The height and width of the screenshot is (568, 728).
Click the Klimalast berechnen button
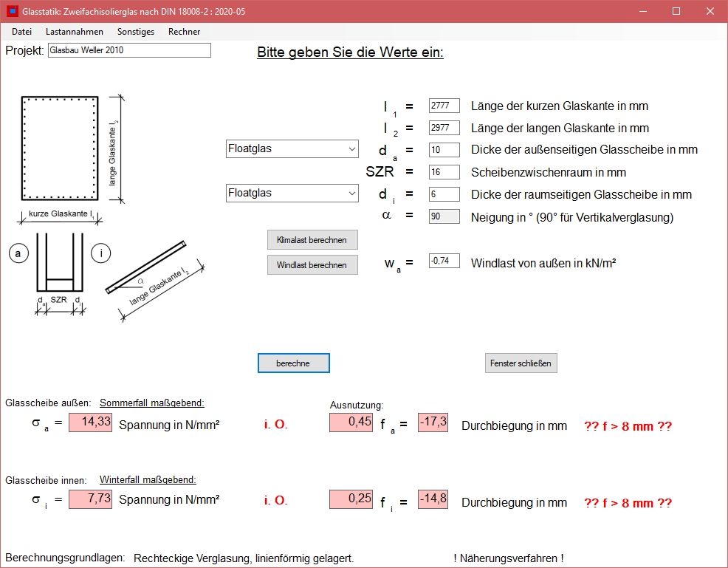[x=312, y=239]
